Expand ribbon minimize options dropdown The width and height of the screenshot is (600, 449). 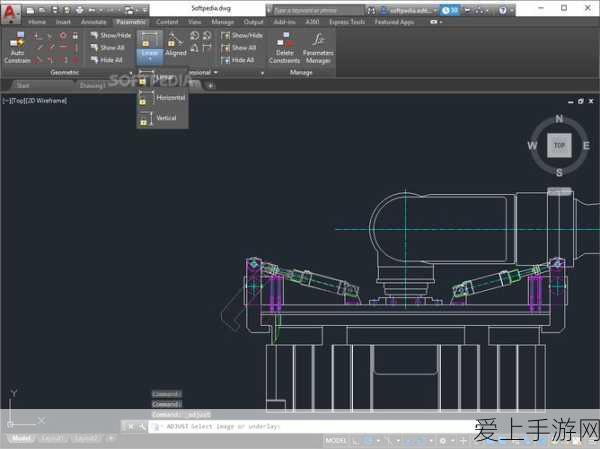click(441, 22)
